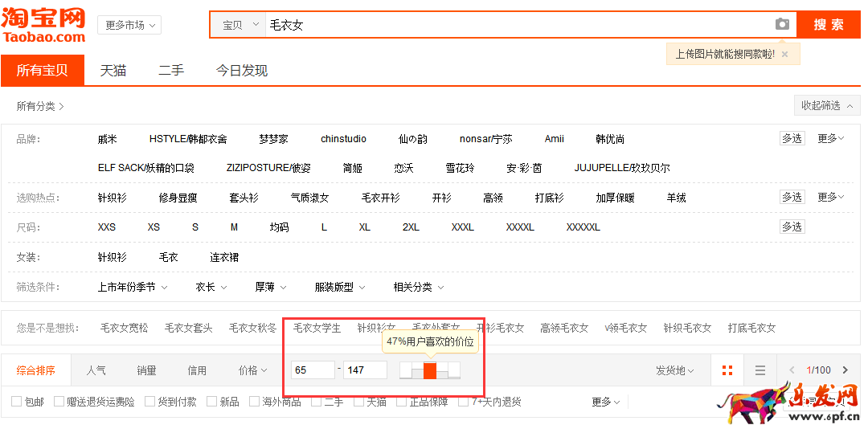Select size XXXXXL
The height and width of the screenshot is (433, 868).
[x=583, y=227]
